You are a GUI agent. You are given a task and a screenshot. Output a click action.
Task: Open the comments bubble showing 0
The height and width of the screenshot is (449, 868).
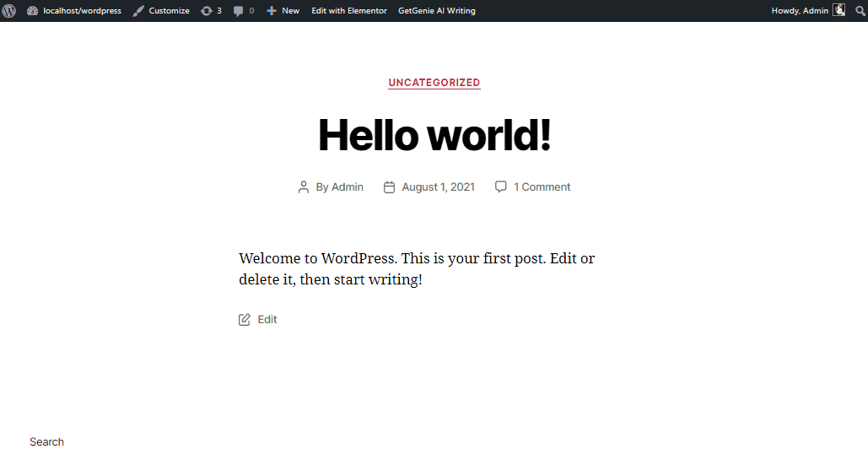pyautogui.click(x=244, y=10)
